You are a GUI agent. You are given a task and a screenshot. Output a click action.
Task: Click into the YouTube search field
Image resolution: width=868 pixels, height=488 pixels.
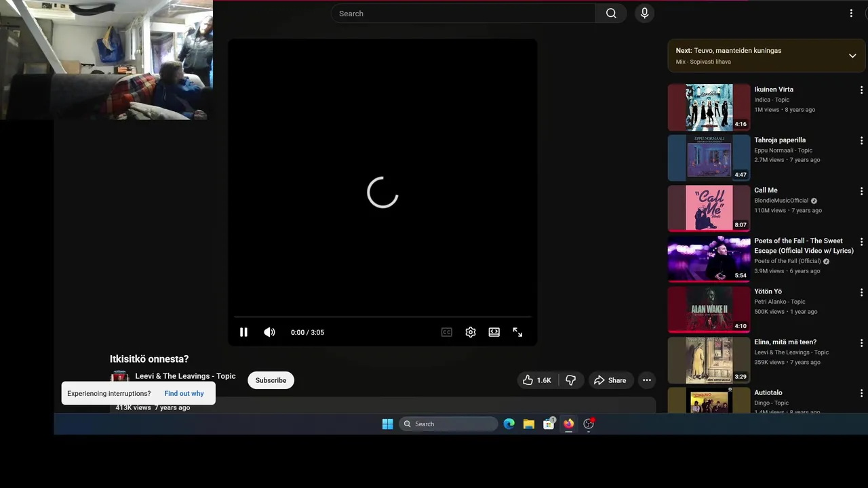463,14
